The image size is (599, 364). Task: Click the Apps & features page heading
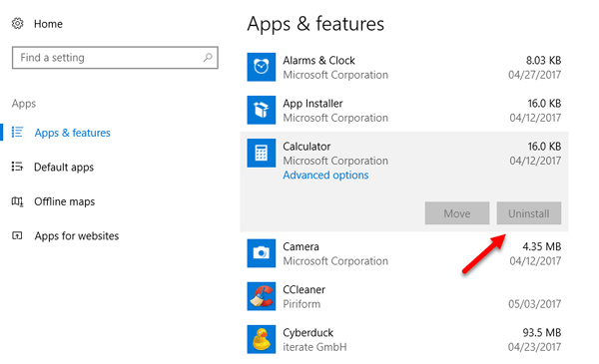(315, 24)
